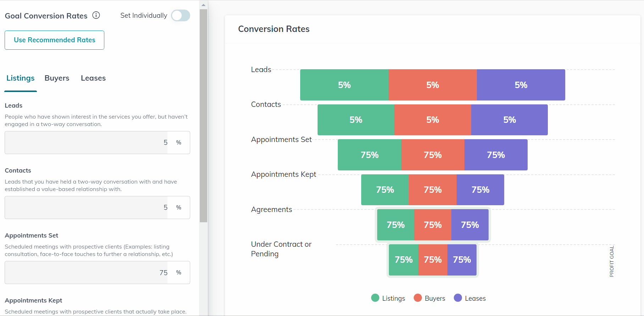Click green Listings bar in Agreements row
644x316 pixels.
point(396,225)
